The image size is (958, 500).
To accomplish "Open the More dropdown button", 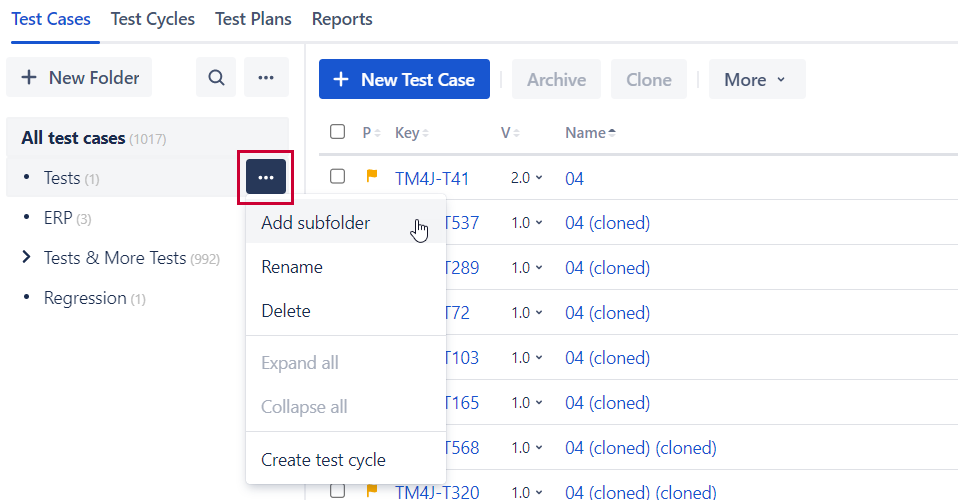I will (756, 80).
